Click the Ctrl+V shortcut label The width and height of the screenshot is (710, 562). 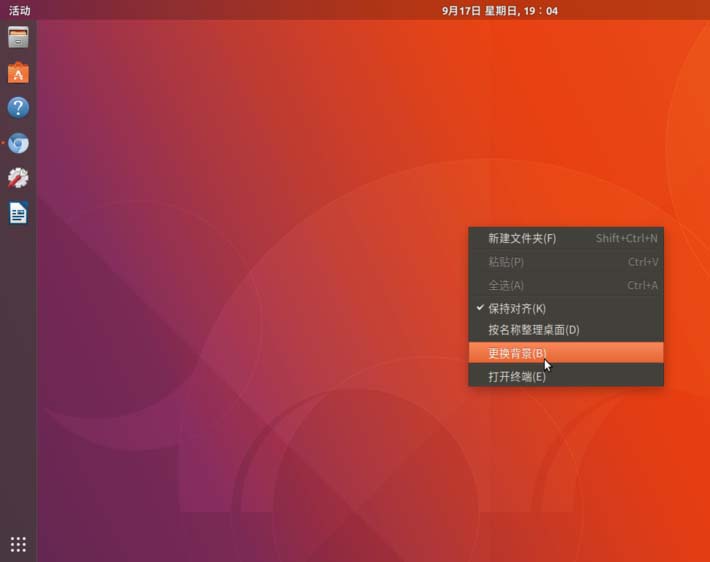point(643,262)
